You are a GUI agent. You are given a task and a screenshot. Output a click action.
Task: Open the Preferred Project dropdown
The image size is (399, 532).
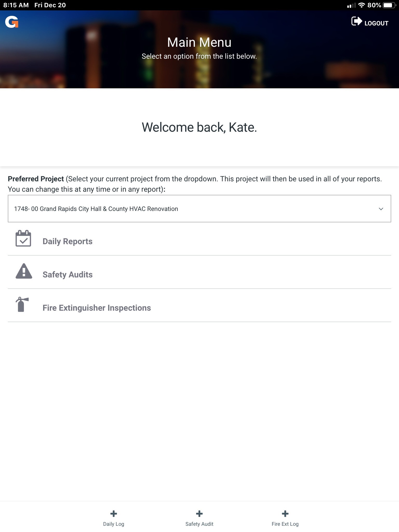click(199, 209)
